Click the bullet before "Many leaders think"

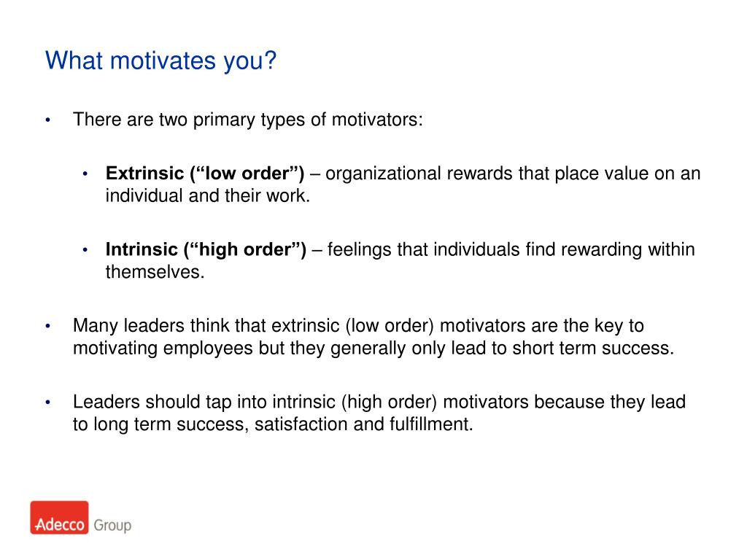[47, 326]
